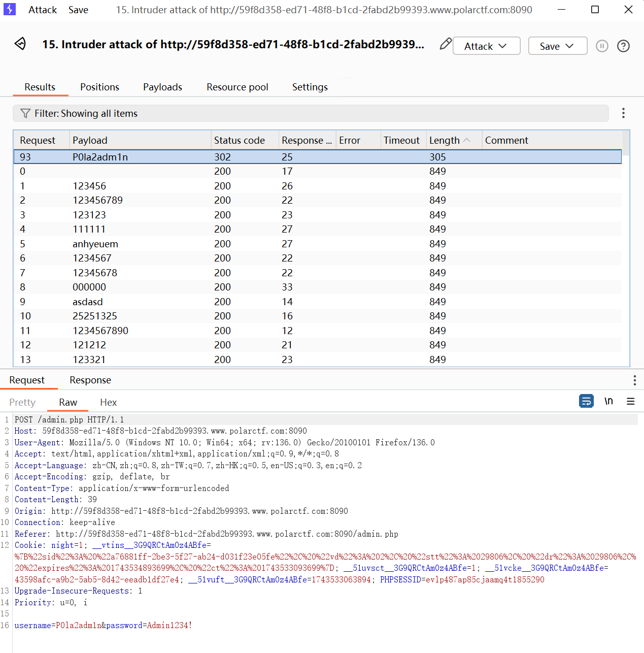Click the 305 length cell
The width and height of the screenshot is (644, 653).
point(437,157)
